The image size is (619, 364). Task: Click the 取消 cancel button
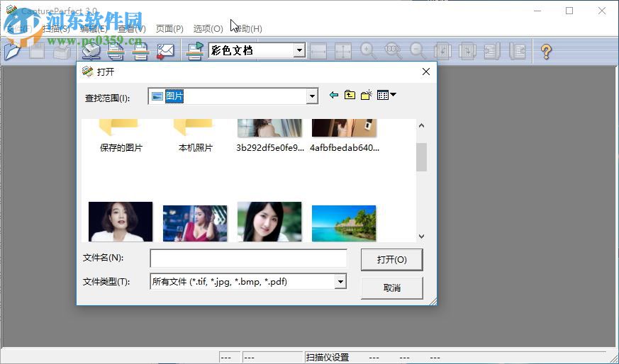391,288
